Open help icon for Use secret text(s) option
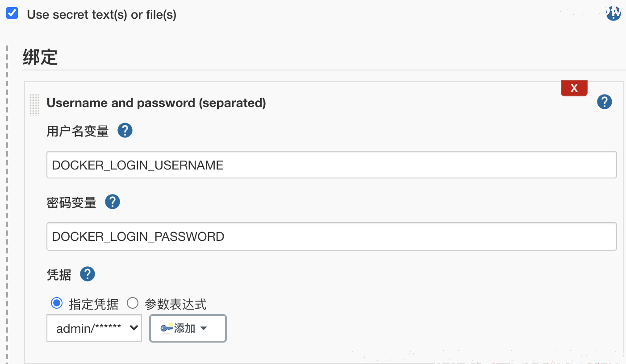The width and height of the screenshot is (626, 364). (613, 13)
